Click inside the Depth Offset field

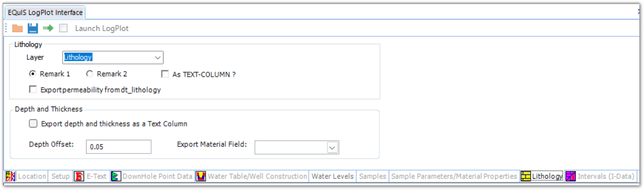119,146
